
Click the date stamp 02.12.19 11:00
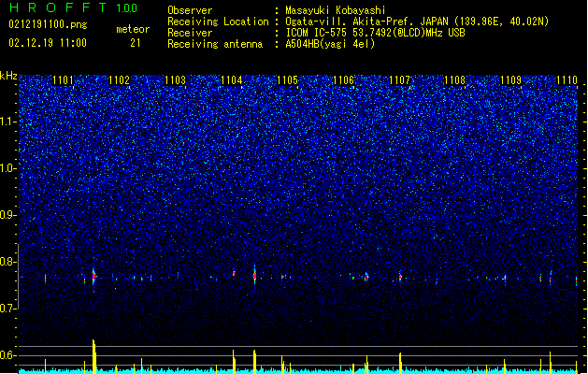click(x=48, y=43)
